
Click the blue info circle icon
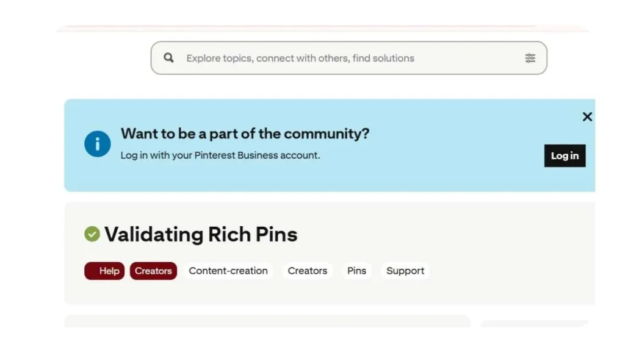coord(98,145)
